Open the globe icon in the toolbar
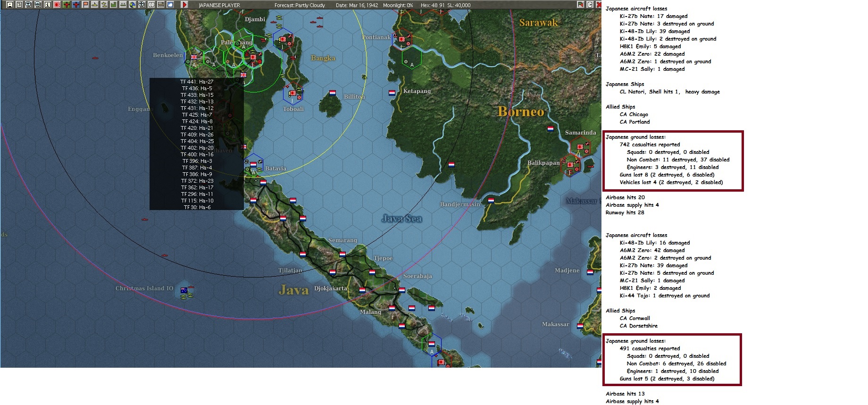The image size is (868, 405). pyautogui.click(x=133, y=5)
